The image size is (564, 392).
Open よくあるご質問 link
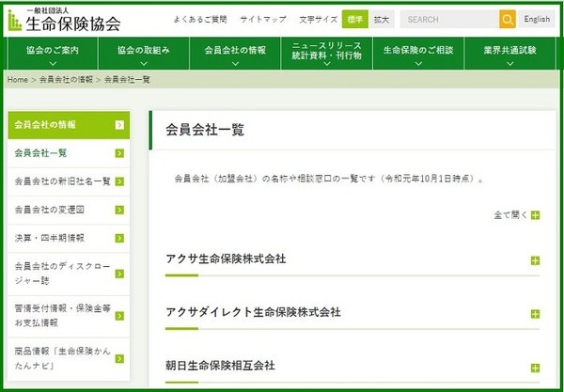pyautogui.click(x=200, y=20)
